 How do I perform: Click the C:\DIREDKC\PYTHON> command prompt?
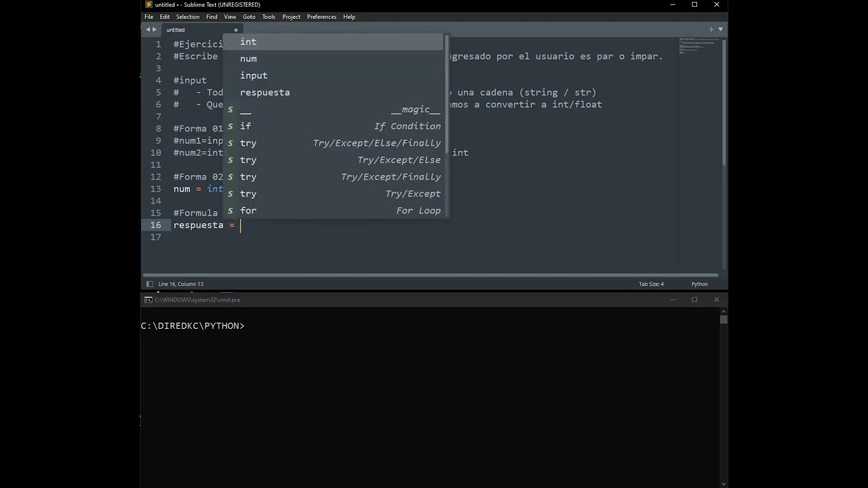click(x=193, y=326)
